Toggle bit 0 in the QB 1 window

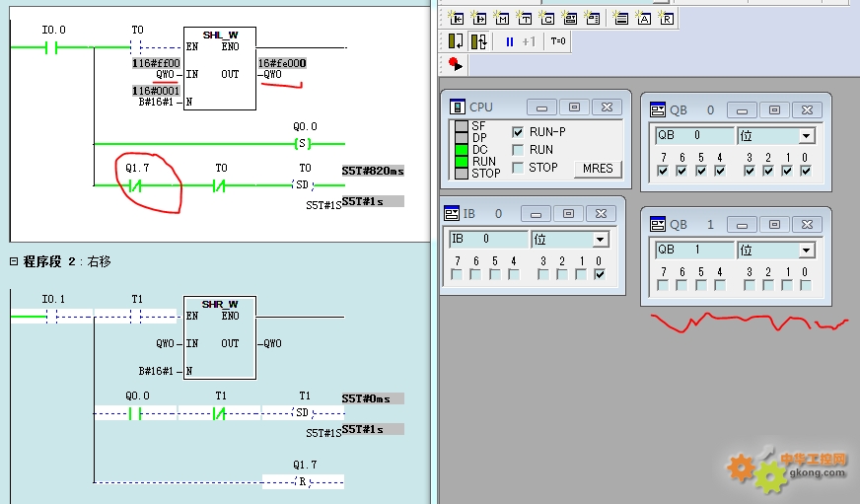point(805,285)
